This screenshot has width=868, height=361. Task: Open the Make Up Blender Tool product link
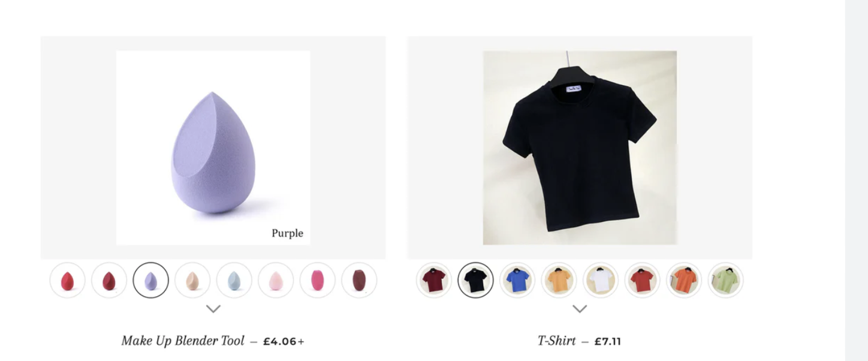(183, 341)
